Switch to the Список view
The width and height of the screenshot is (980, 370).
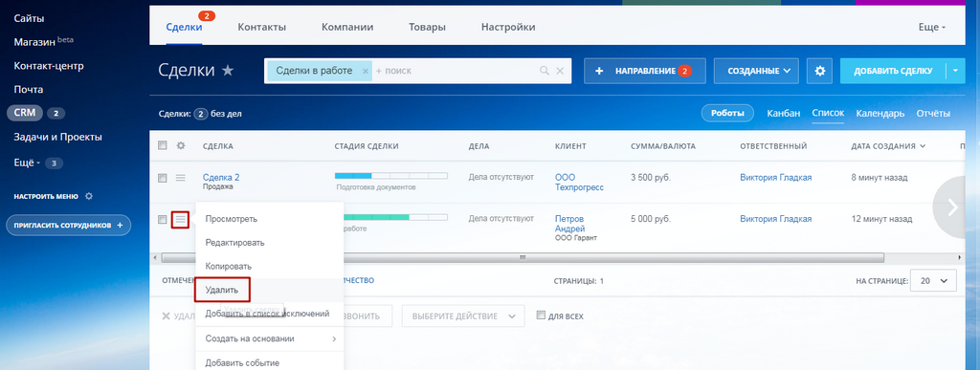[828, 113]
